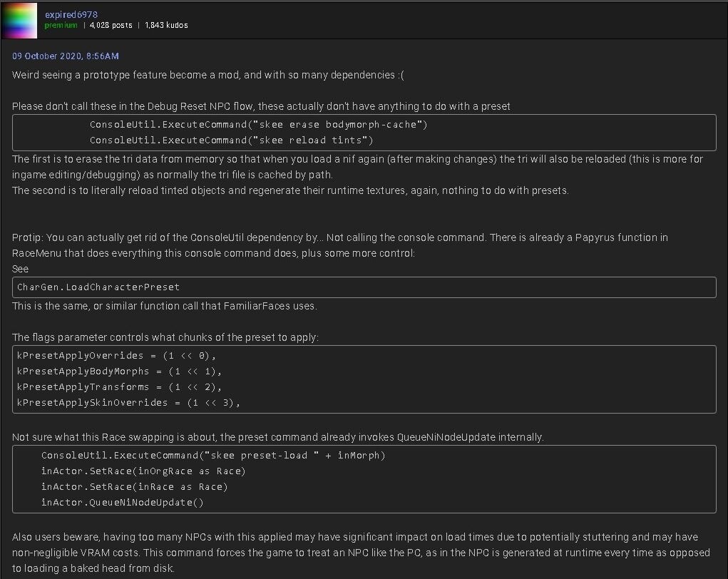Click the erase bodymorph-cache code line
Viewport: 728px width, 579px height.
point(258,125)
